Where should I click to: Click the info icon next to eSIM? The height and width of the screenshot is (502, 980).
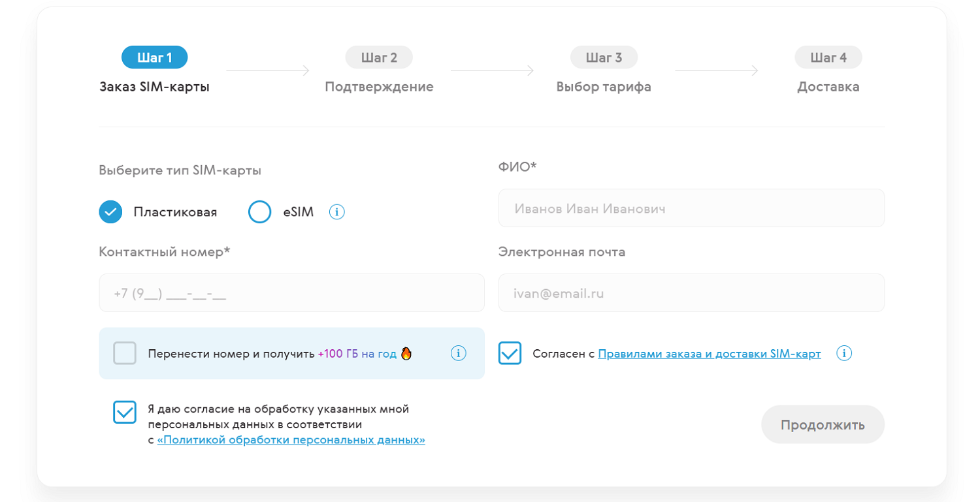coord(336,212)
